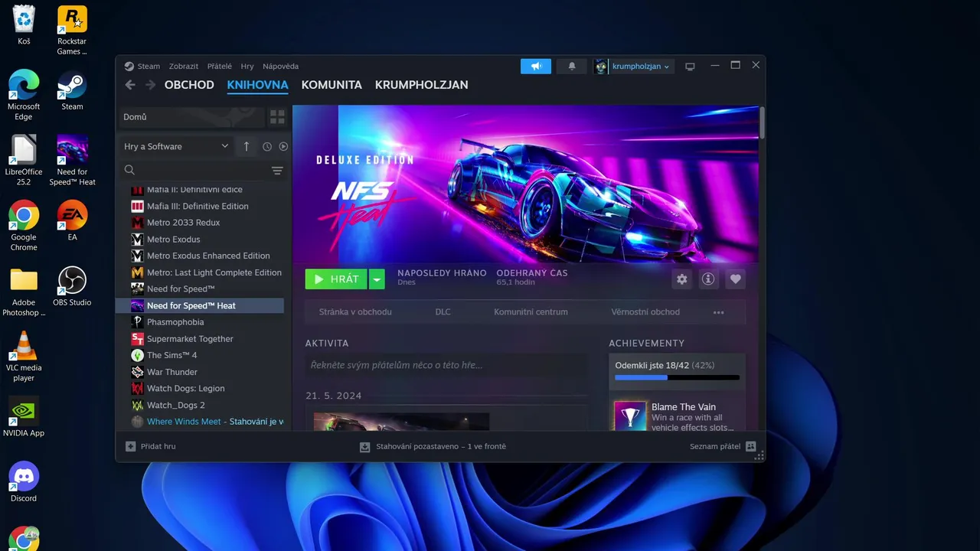Image resolution: width=980 pixels, height=551 pixels.
Task: Select Phasmophobia in the library list
Action: (200, 322)
